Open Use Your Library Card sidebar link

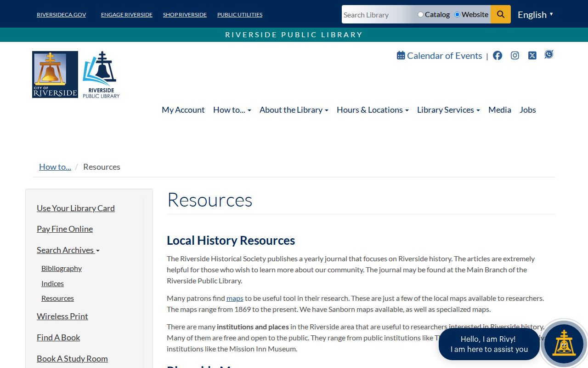click(76, 208)
